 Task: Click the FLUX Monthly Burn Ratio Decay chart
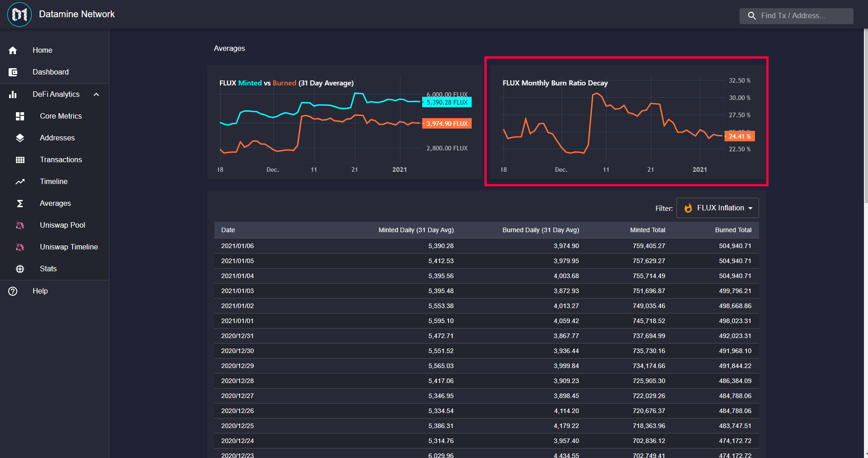pos(627,122)
